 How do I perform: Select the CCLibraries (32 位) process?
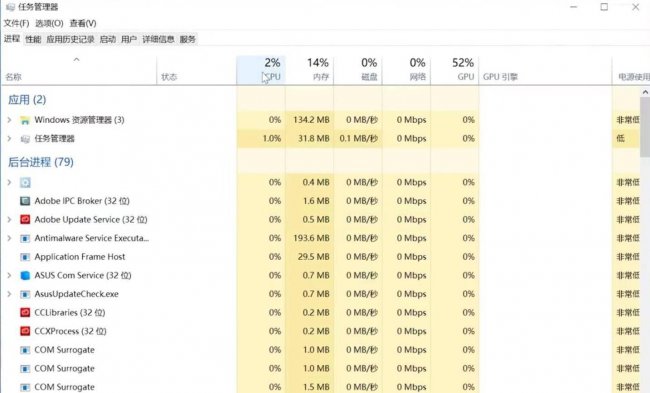[320, 313]
